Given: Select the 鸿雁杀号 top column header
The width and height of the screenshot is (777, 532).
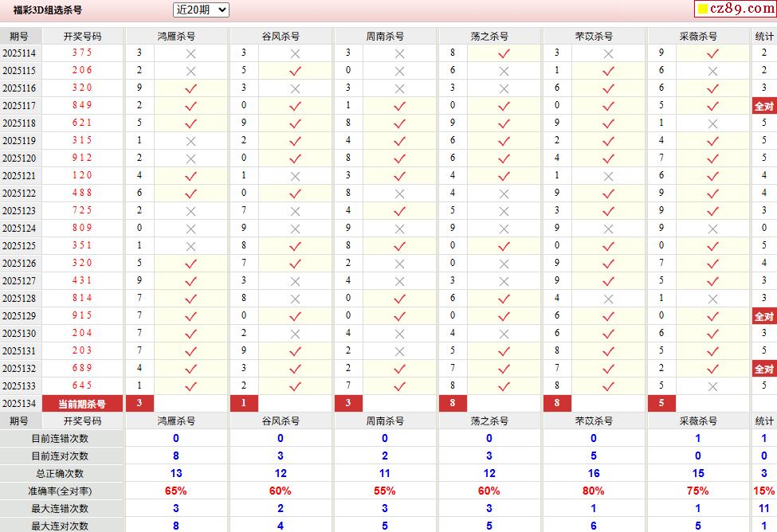Looking at the screenshot, I should tap(176, 36).
